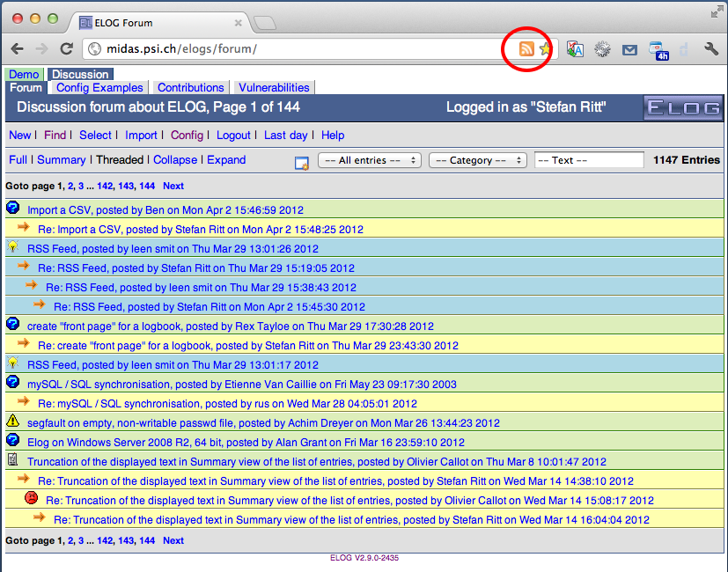Click question icon of Import a CSV entry

click(x=13, y=208)
